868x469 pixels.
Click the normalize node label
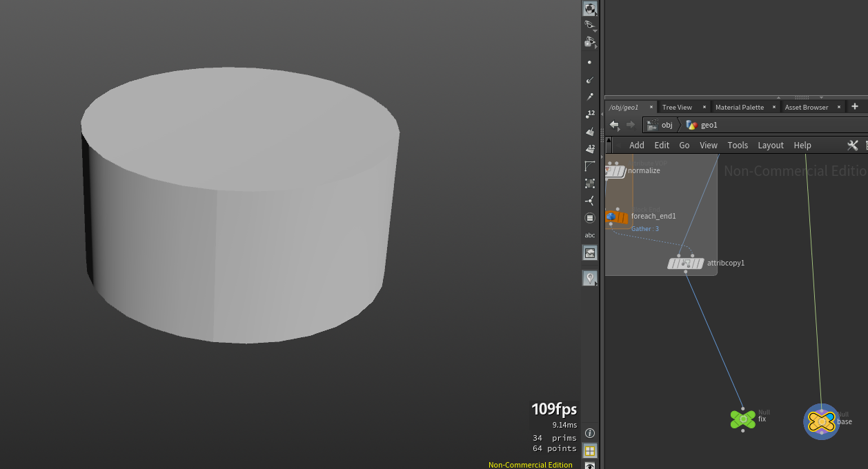coord(644,170)
